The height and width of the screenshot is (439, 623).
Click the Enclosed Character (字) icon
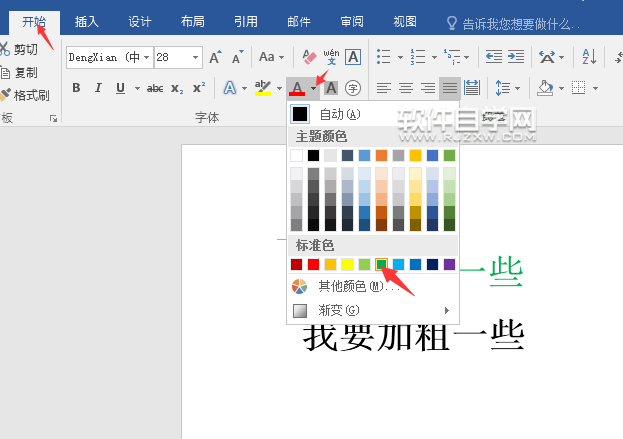coord(353,88)
